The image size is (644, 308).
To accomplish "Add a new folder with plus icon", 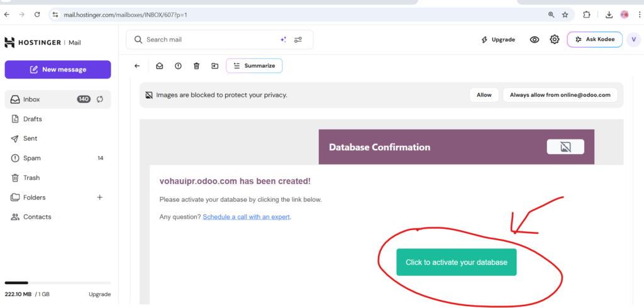I will [x=99, y=197].
